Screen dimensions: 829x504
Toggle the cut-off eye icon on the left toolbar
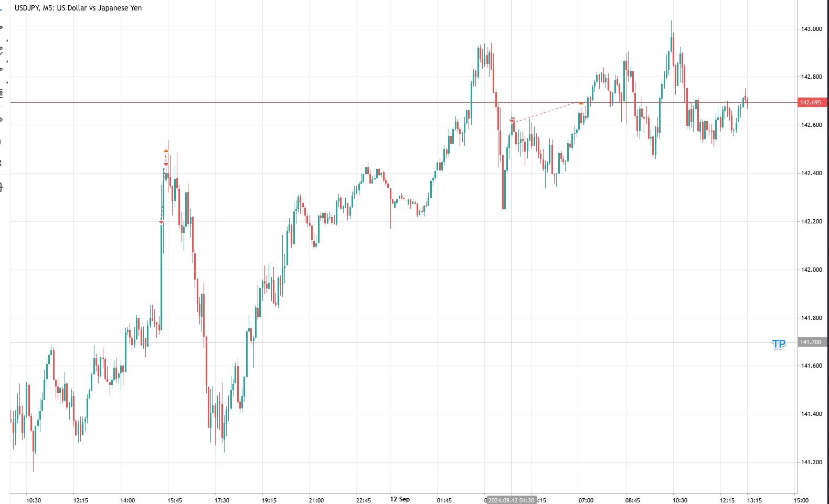point(2,120)
